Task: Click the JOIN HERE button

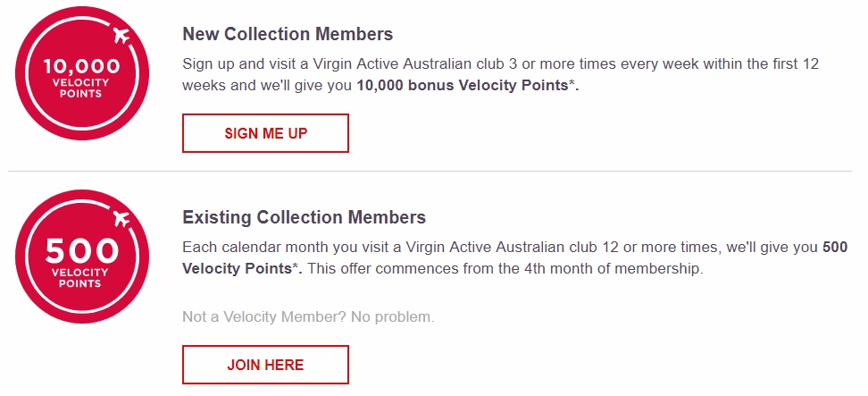Action: 266,365
